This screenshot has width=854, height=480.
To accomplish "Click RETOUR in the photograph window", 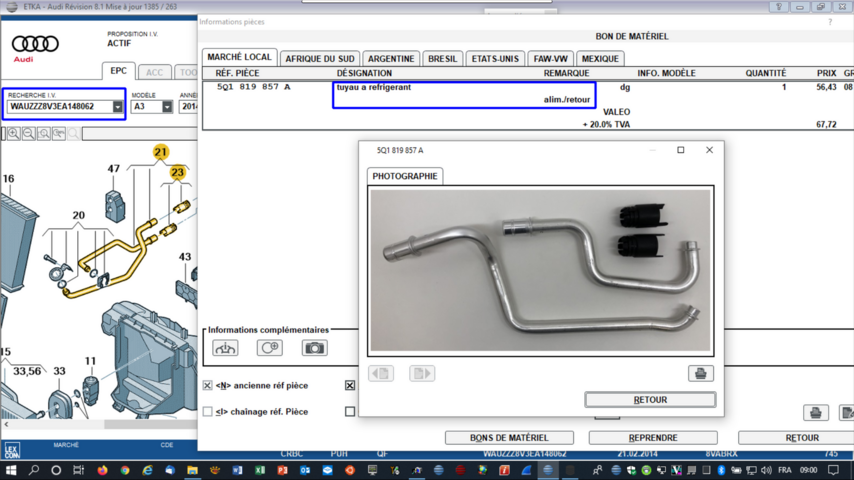I will tap(650, 399).
